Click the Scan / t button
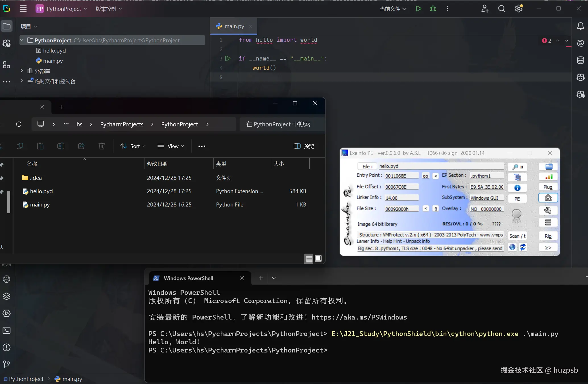This screenshot has width=588, height=384. [517, 236]
